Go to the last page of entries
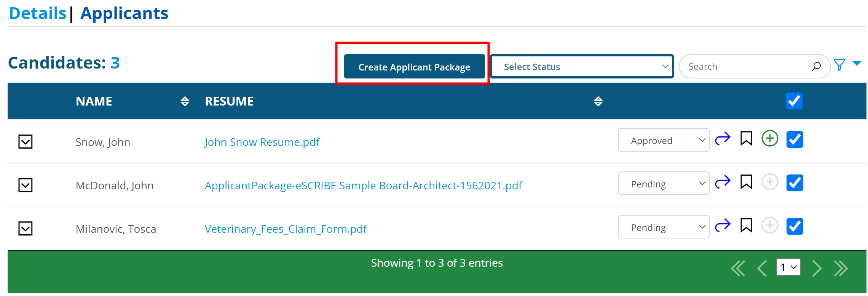The image size is (868, 296). tap(841, 268)
